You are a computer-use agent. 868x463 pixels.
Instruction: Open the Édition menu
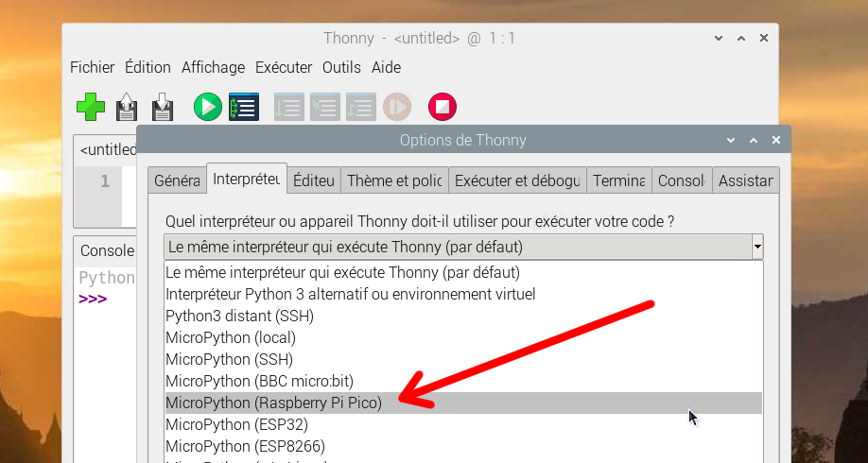pyautogui.click(x=148, y=67)
